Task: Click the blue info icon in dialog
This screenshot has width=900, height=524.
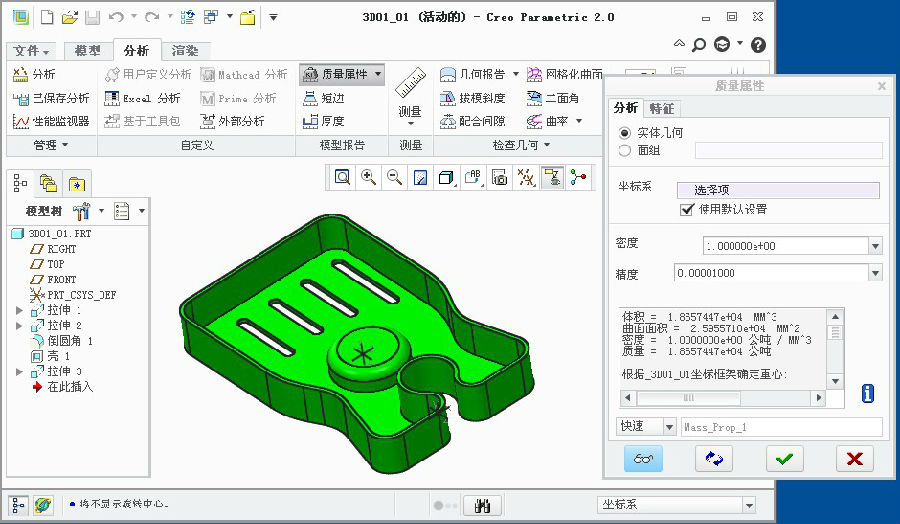Action: click(x=867, y=393)
